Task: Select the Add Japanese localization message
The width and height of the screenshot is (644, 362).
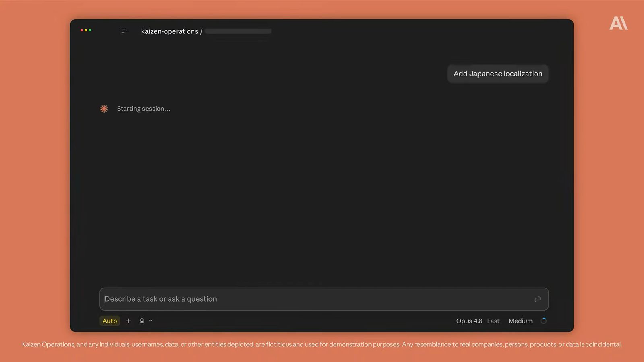Action: [498, 74]
